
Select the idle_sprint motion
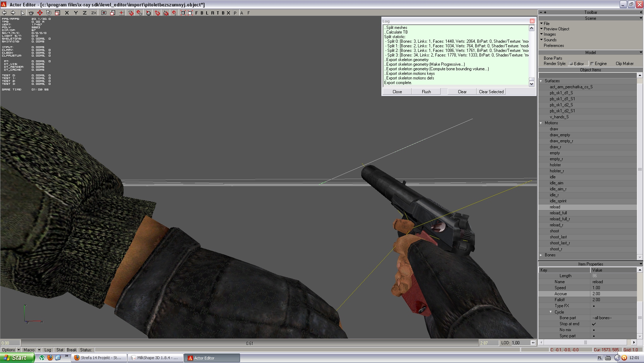558,201
